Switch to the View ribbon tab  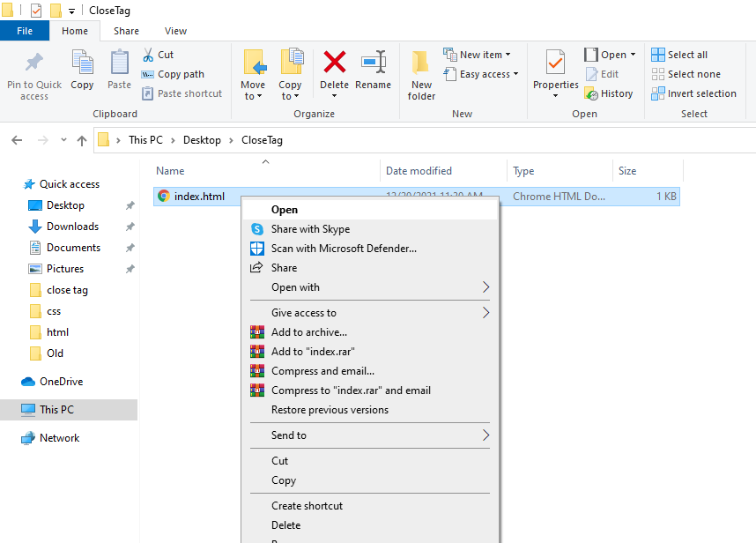[x=175, y=31]
